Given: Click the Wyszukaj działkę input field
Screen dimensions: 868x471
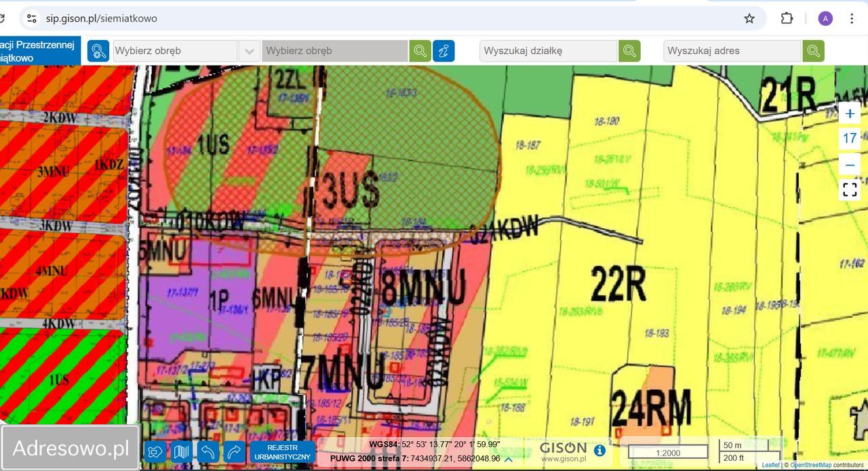Looking at the screenshot, I should (548, 51).
